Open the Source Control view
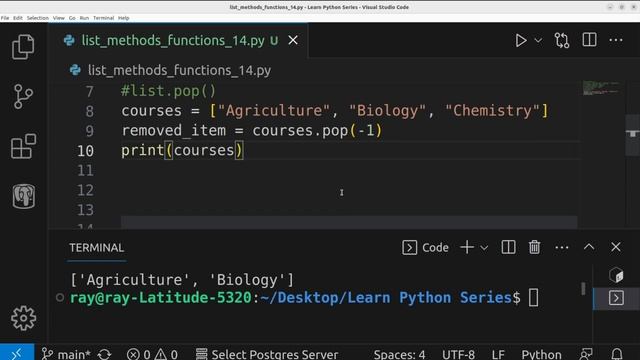640x360 pixels. tap(23, 97)
